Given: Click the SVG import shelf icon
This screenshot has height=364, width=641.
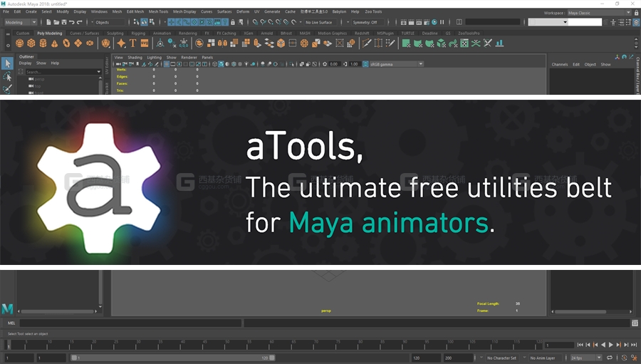Looking at the screenshot, I should (145, 43).
